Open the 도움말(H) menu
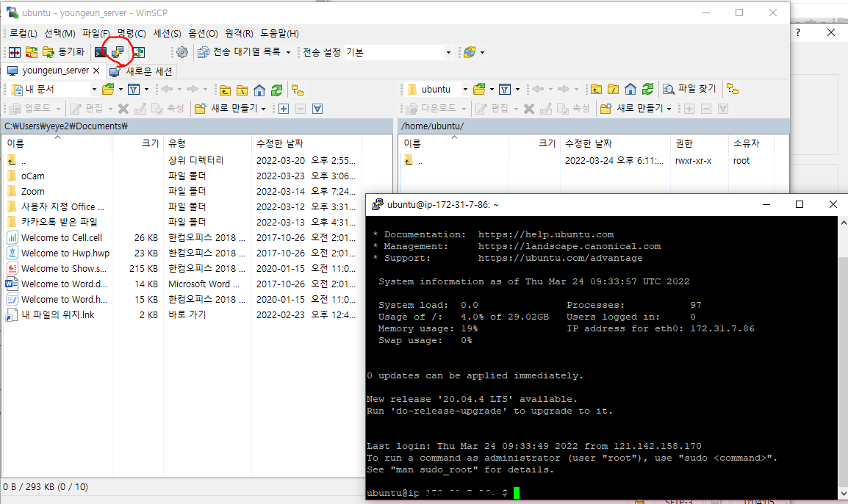The height and width of the screenshot is (504, 848). pos(279,34)
